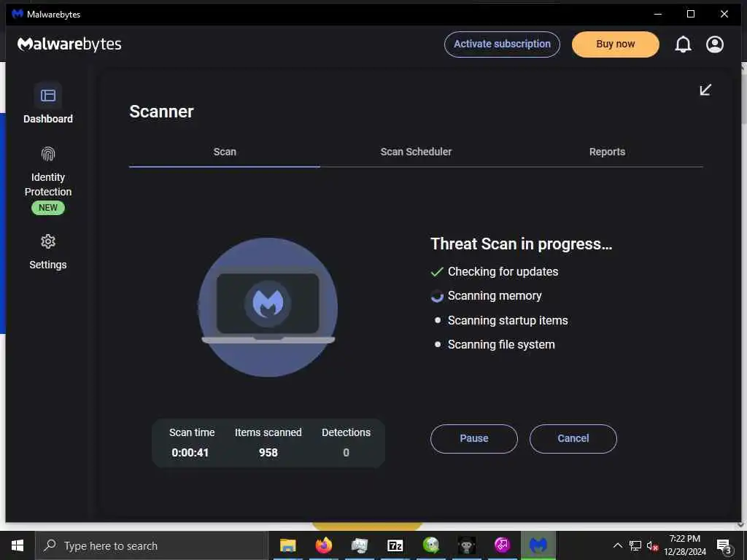Click the Buy now button

pos(616,44)
